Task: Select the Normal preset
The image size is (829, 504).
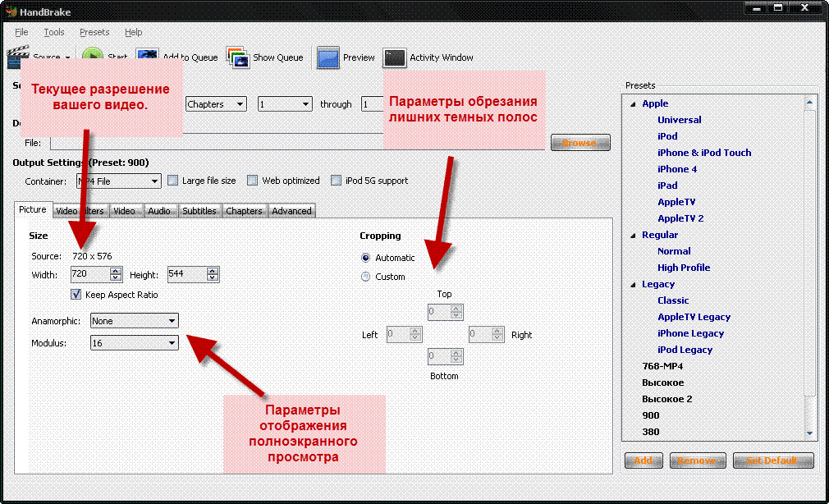Action: click(674, 251)
